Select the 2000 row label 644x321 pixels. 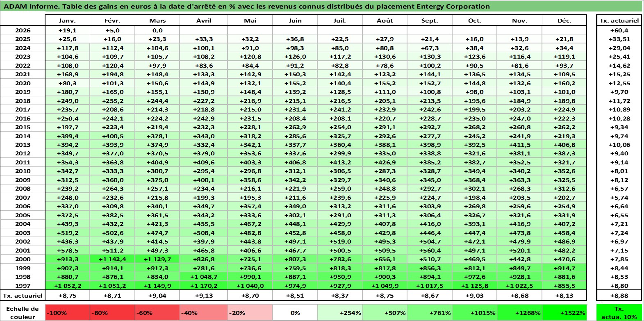tap(23, 259)
